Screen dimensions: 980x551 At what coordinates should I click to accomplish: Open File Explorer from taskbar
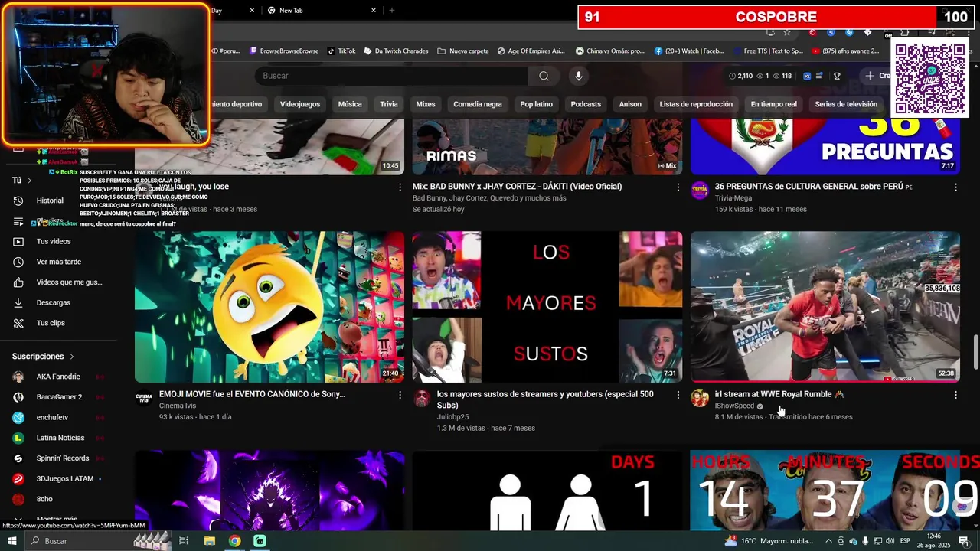(210, 541)
